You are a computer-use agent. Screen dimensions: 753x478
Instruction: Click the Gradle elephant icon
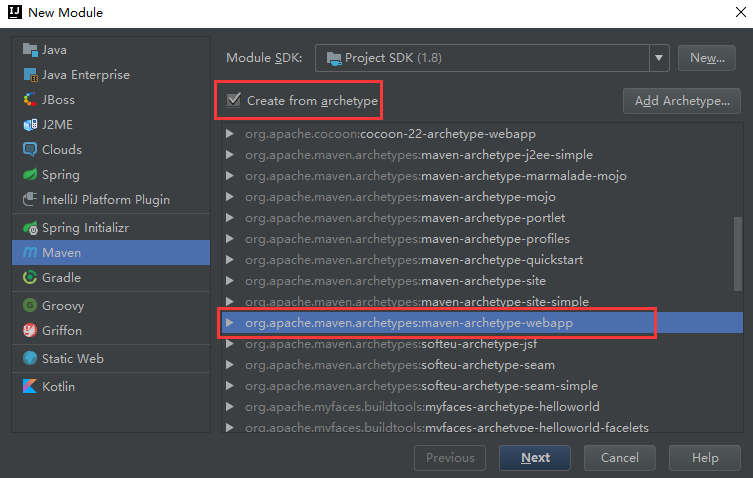coord(30,277)
